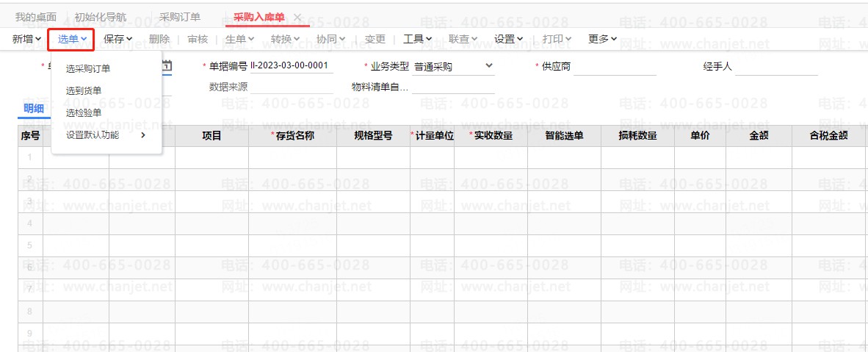The width and height of the screenshot is (868, 352).
Task: Open the 转换 dropdown
Action: 285,39
